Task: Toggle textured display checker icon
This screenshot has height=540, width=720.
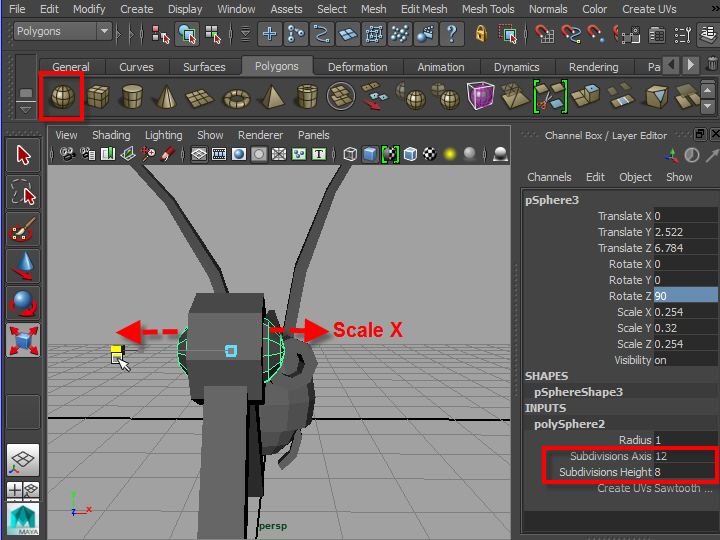Action: click(x=430, y=154)
